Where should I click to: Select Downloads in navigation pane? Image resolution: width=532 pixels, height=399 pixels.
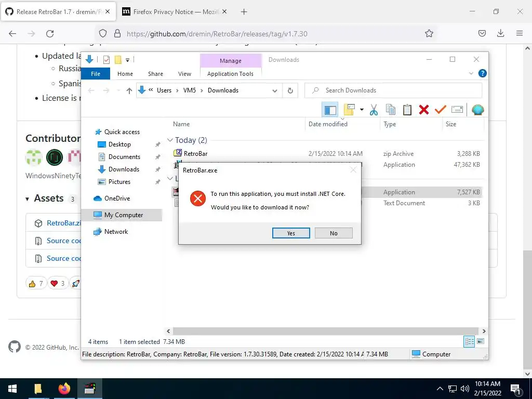coord(124,169)
